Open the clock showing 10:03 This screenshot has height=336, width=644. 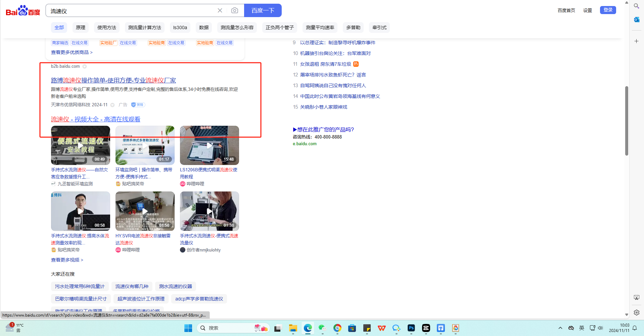[619, 328]
